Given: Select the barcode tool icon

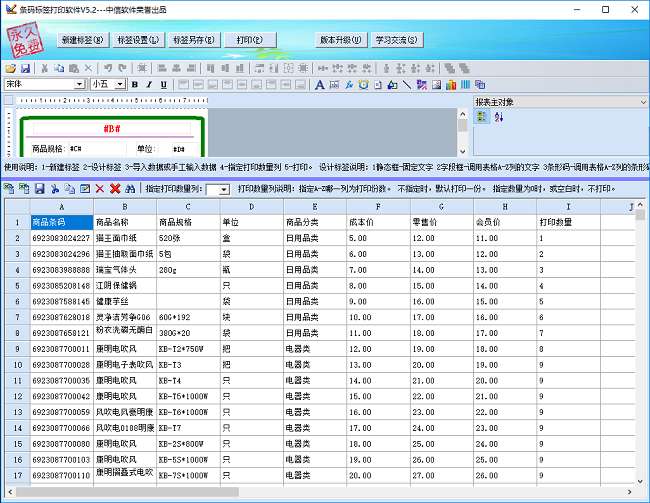Looking at the screenshot, I should 466,85.
